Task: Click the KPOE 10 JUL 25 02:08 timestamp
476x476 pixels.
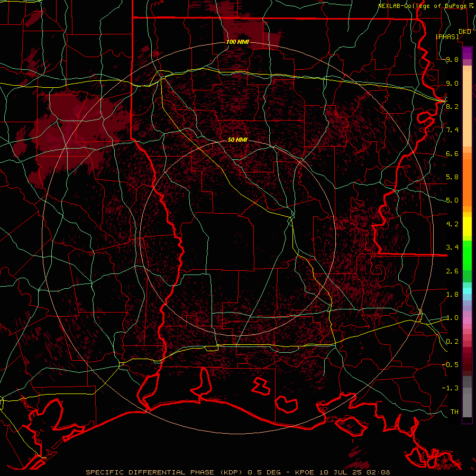Action: [343, 472]
